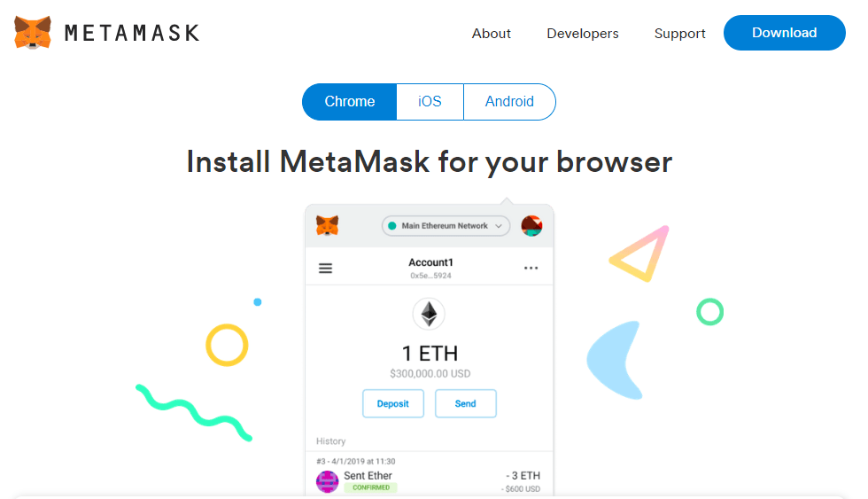Screen dimensions: 868x499
Task: Click the magenta transaction identicon
Action: [327, 482]
